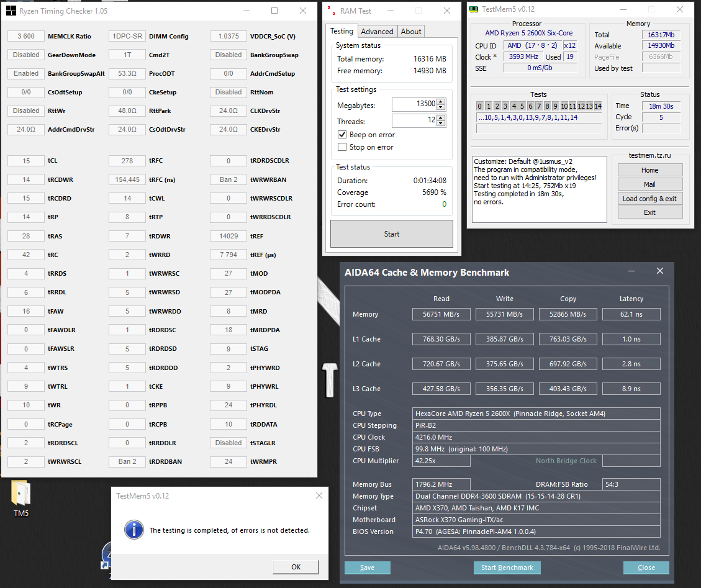Screen dimensions: 701x588
Task: Minimize the AIDA64 benchmark window
Action: pyautogui.click(x=631, y=271)
